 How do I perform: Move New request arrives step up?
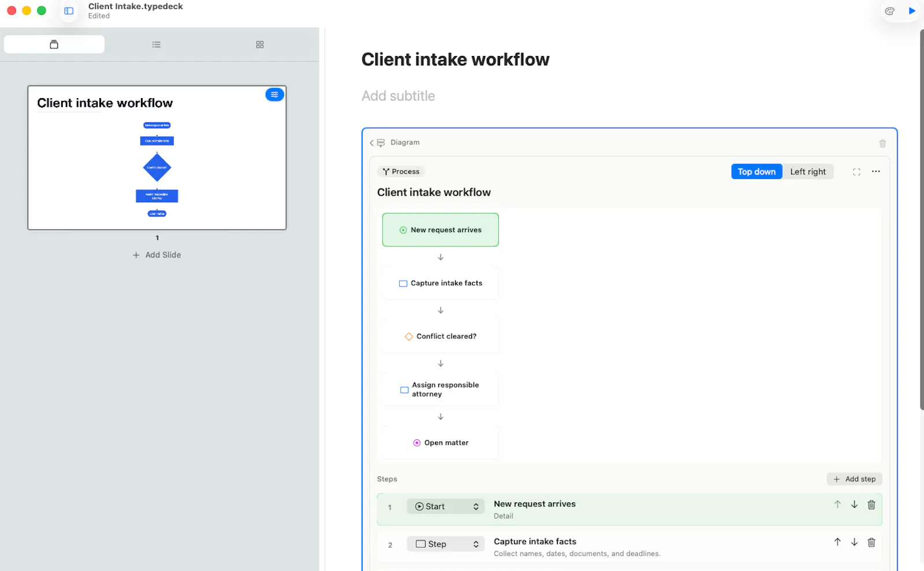pos(837,505)
